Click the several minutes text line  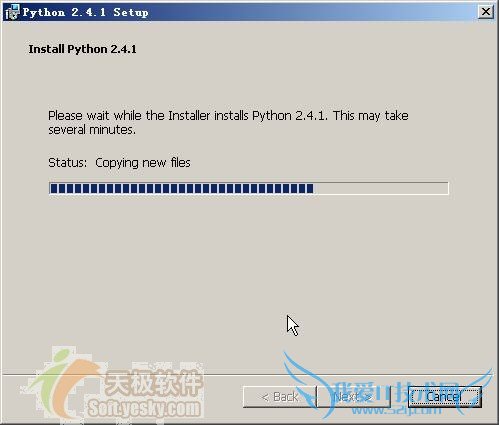(92, 130)
